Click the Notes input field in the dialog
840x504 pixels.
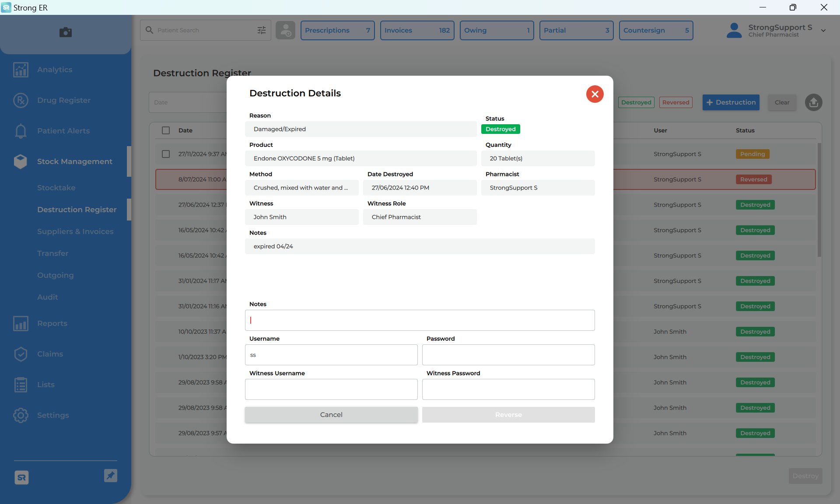420,320
